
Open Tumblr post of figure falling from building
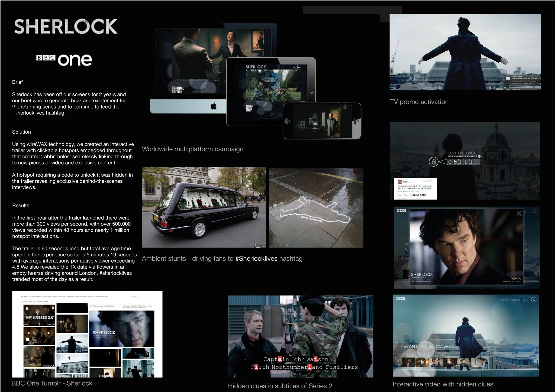click(x=72, y=364)
